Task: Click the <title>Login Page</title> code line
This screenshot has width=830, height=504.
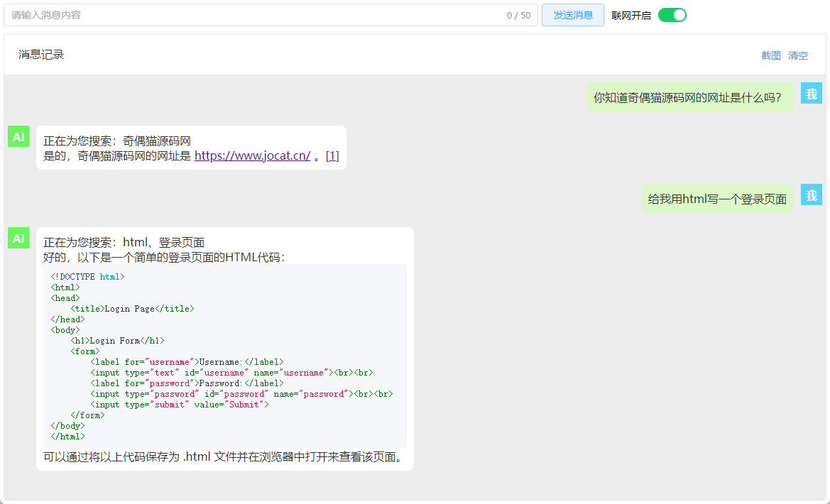Action: click(x=132, y=309)
